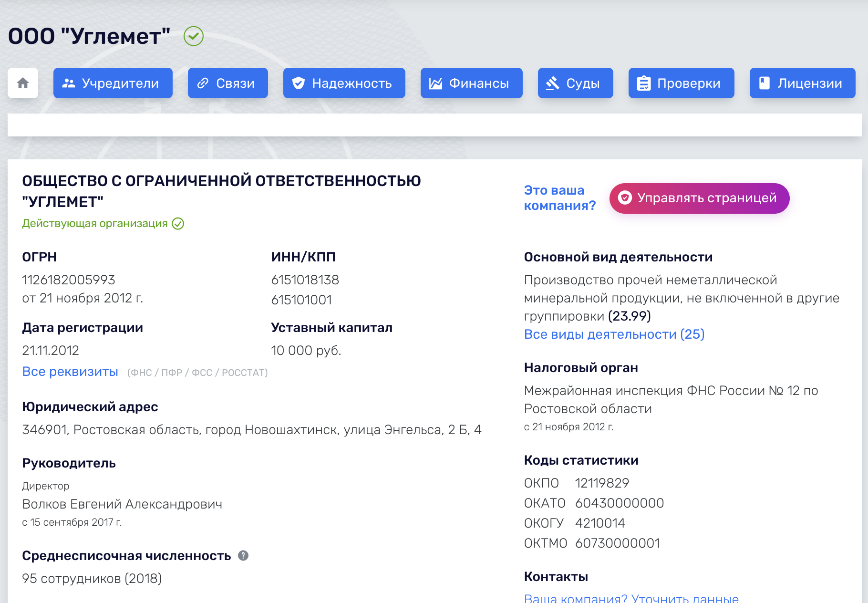This screenshot has width=868, height=603.
Task: Click the main activity description text
Action: click(682, 298)
